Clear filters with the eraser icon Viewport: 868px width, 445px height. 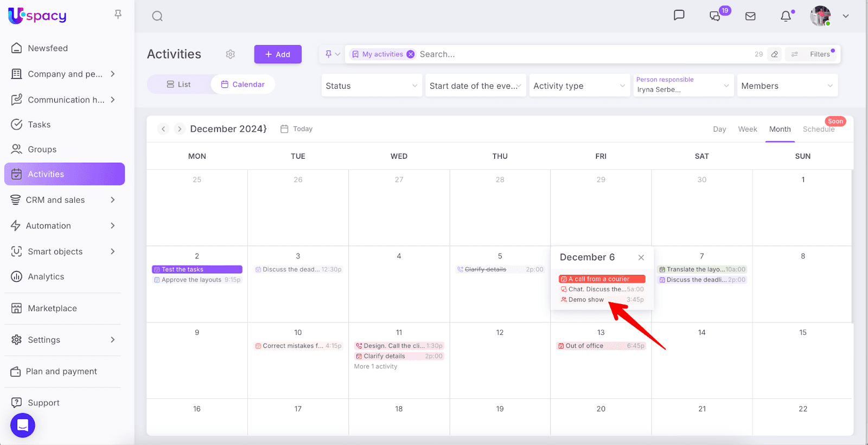point(775,54)
